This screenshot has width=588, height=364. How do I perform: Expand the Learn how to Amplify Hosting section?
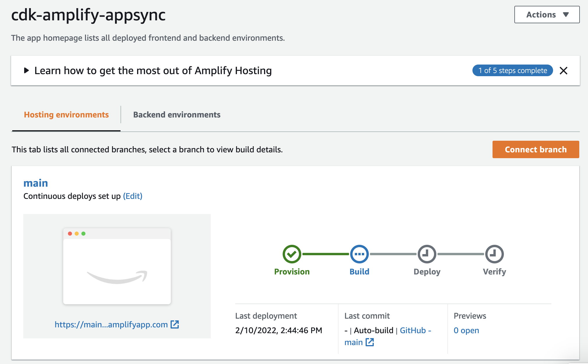pyautogui.click(x=26, y=70)
